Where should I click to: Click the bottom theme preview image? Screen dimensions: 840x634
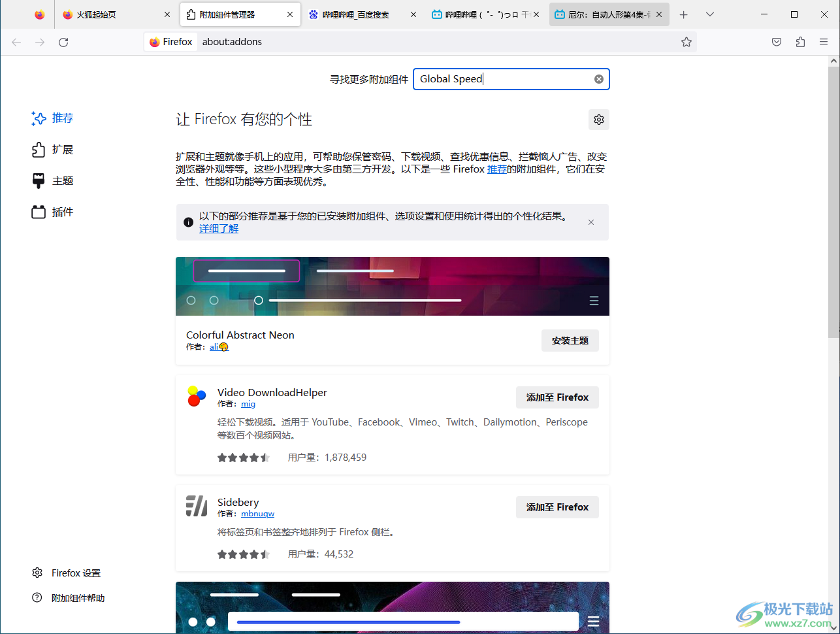[x=393, y=607]
